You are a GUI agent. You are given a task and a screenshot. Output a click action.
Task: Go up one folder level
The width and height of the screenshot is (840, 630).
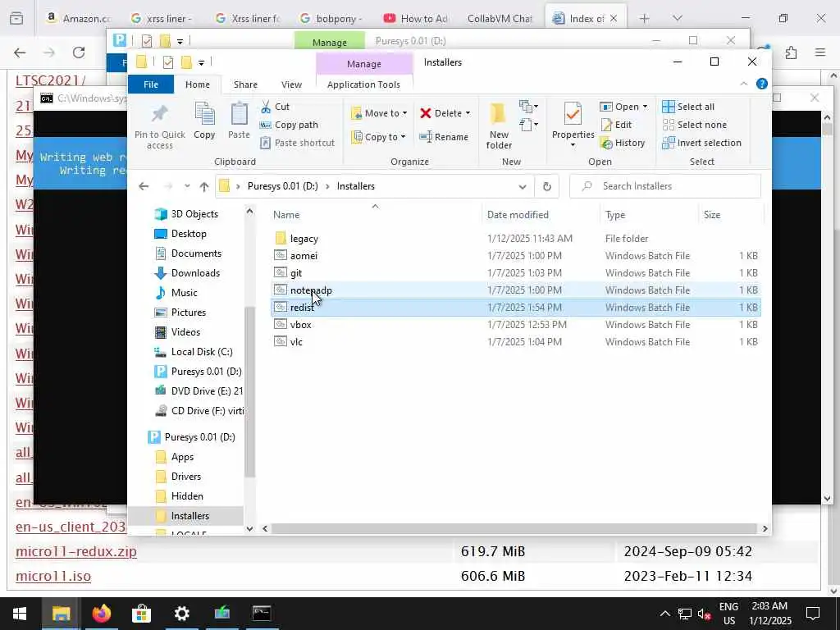[204, 186]
